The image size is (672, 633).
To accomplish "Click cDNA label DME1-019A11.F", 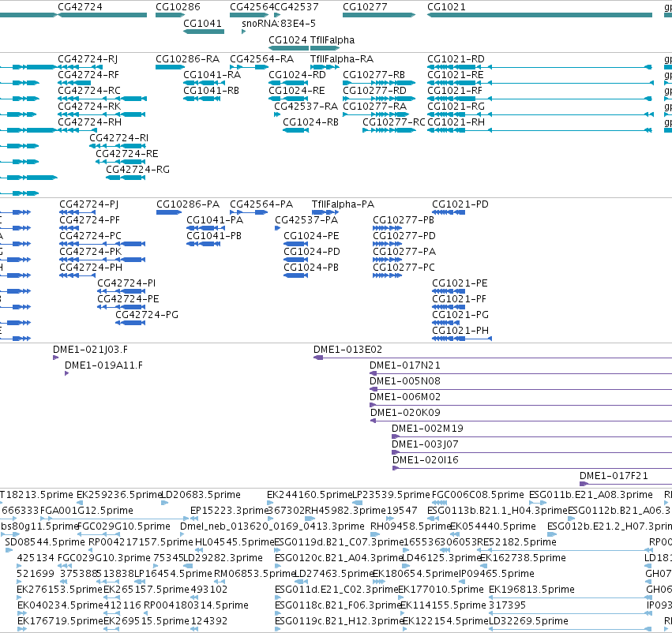I will (103, 365).
